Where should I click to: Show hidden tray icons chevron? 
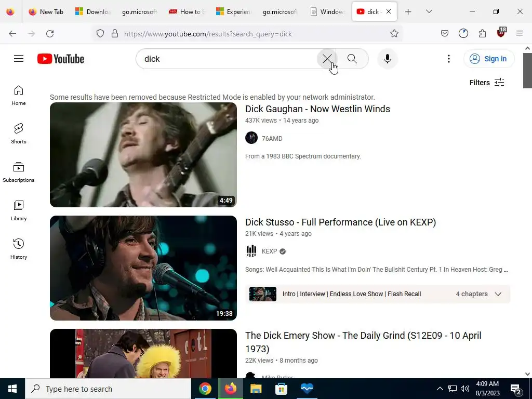click(440, 389)
